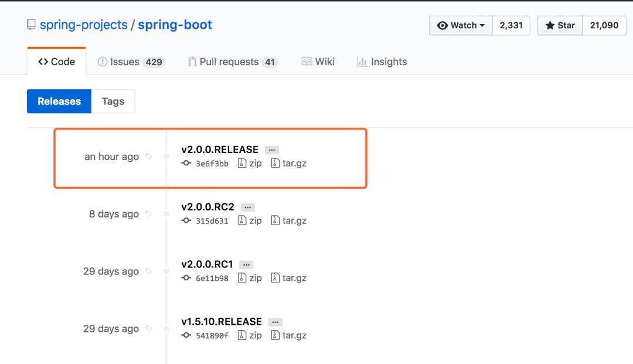The width and height of the screenshot is (633, 364).
Task: Switch to the Code tab
Action: [x=56, y=62]
